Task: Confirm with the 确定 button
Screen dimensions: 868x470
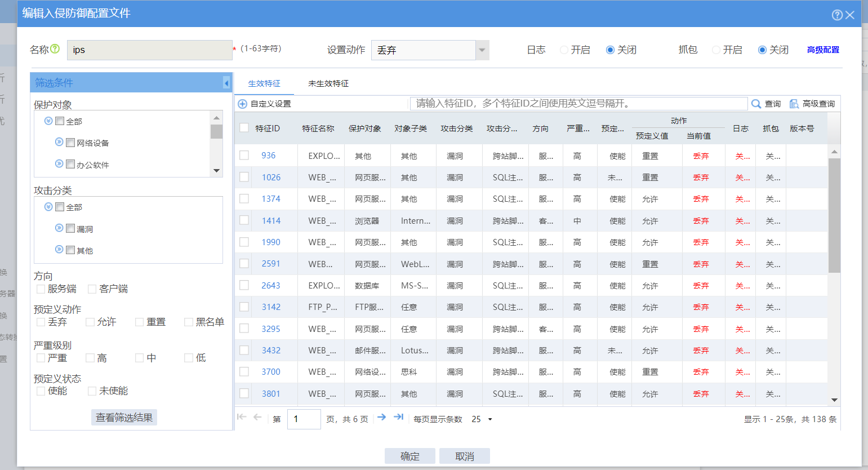Action: [x=410, y=456]
